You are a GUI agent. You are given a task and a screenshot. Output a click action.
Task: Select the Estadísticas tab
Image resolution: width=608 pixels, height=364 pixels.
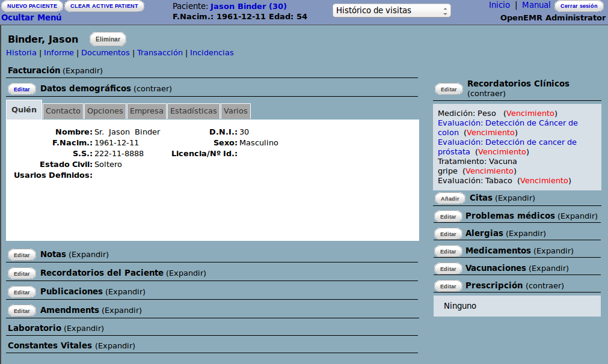[193, 111]
